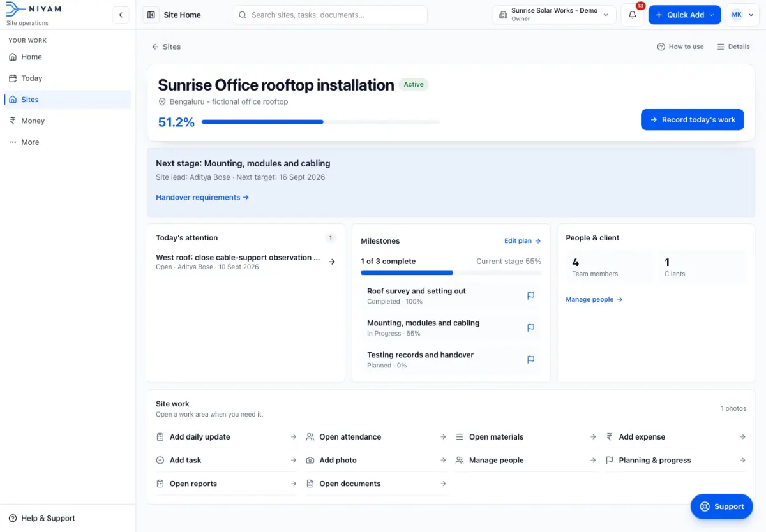
Task: Click the location pin icon by Bengaluru
Action: pos(162,102)
